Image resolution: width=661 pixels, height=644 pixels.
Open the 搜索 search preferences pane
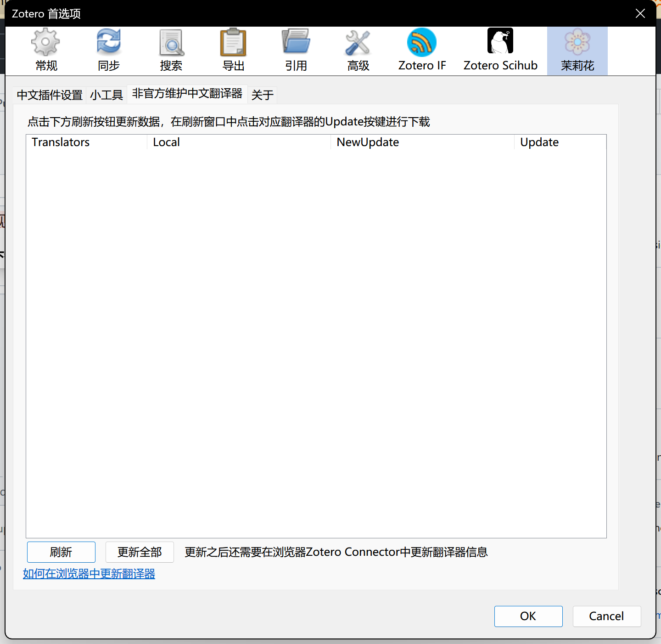pyautogui.click(x=171, y=51)
